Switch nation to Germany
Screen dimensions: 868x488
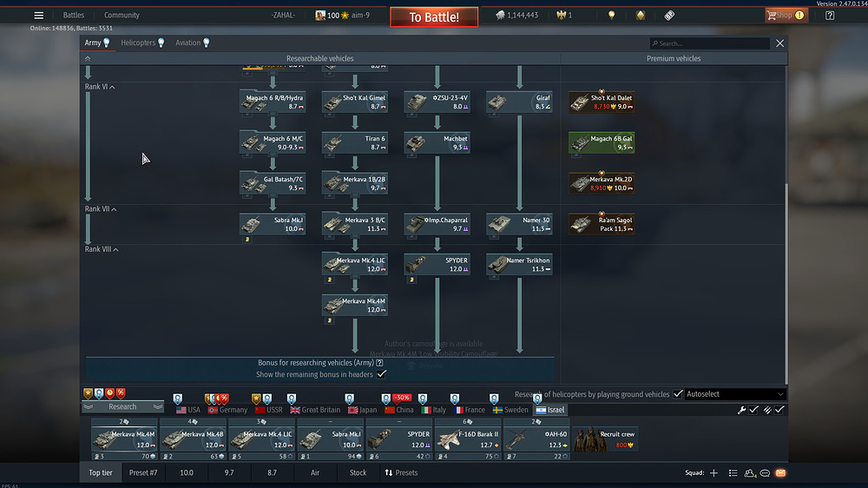227,410
